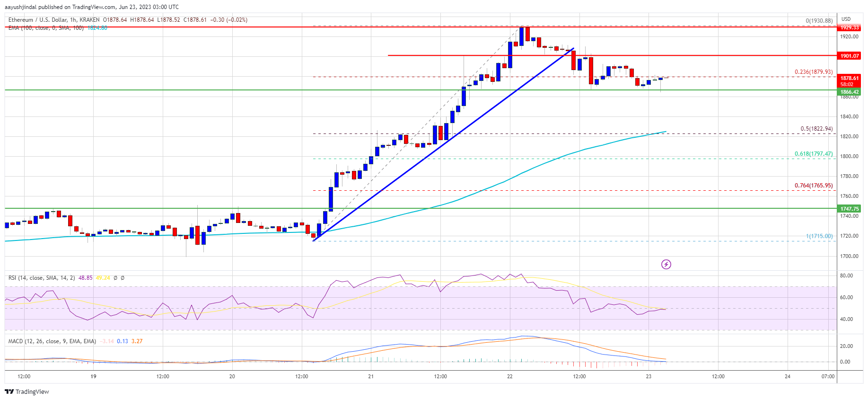The image size is (868, 400).
Task: Click the 07:00 time label at axis end
Action: [828, 377]
